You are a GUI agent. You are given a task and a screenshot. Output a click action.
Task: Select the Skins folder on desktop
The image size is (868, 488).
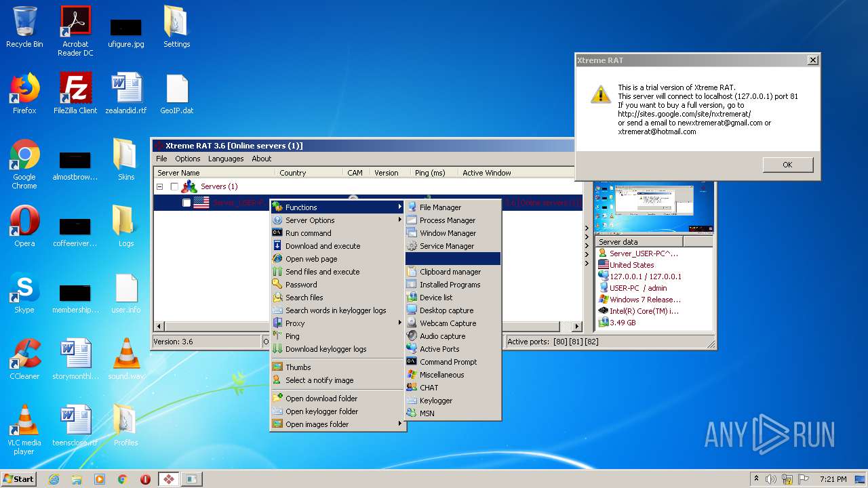[126, 160]
